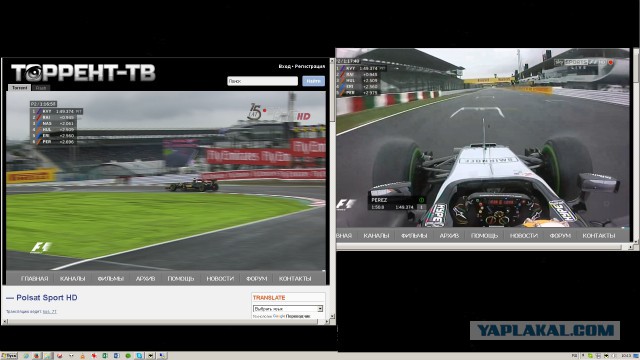Open ФОРУМ in left window menu

pos(256,278)
